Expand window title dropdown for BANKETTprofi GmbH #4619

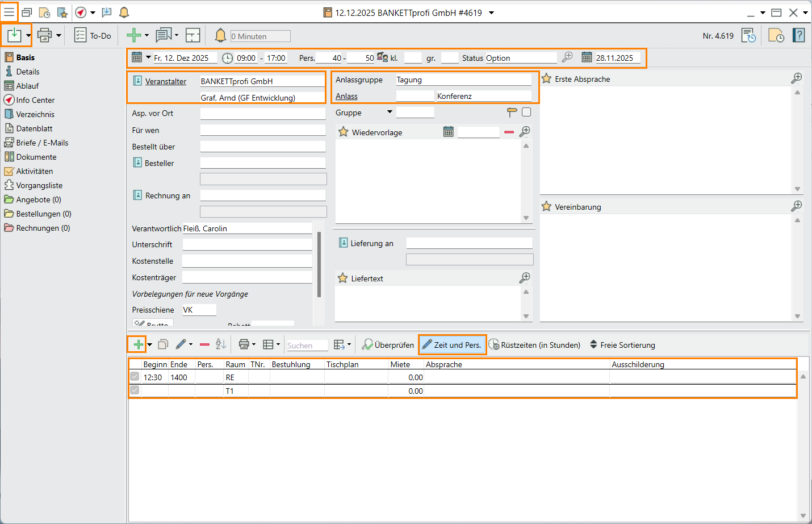(492, 13)
